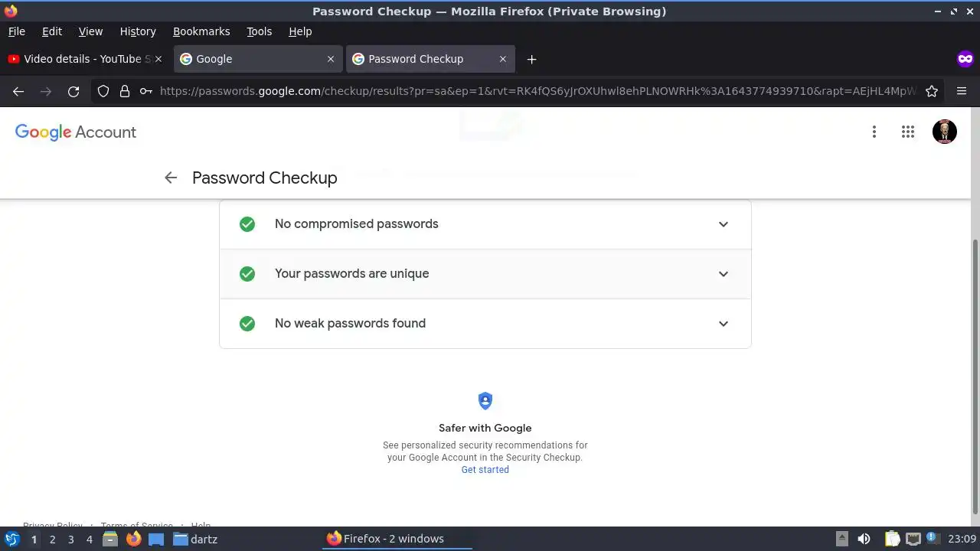The height and width of the screenshot is (551, 980).
Task: Open a new browser tab
Action: coord(531,59)
